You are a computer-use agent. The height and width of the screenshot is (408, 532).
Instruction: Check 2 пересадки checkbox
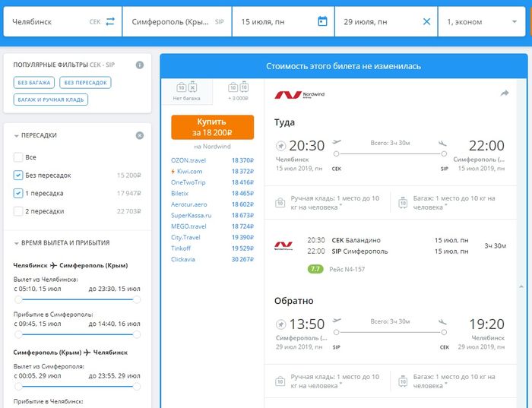tap(18, 211)
